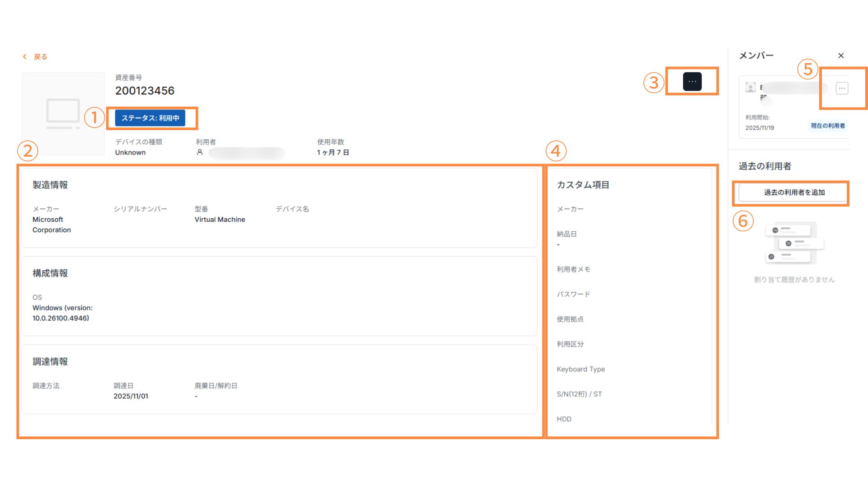Click the 調達日 value 2025/11/01
Viewport: 868px width, 488px height.
(131, 396)
